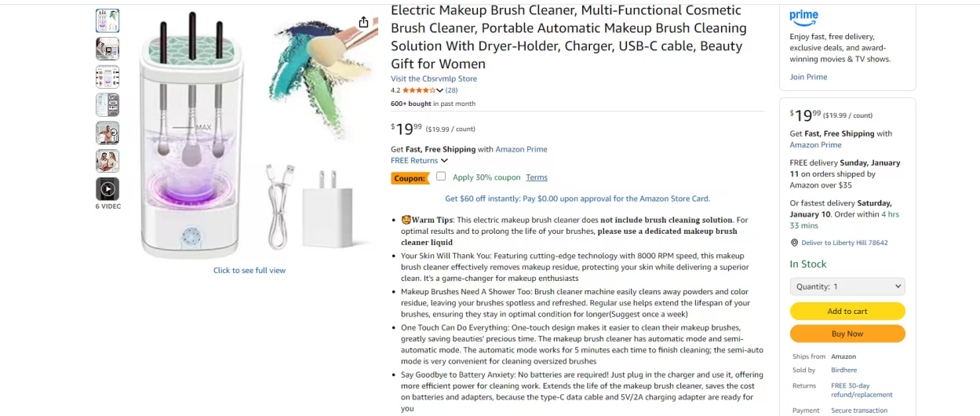980x416 pixels.
Task: Click the location pin beside Deliver to Liberty Hill
Action: (794, 243)
